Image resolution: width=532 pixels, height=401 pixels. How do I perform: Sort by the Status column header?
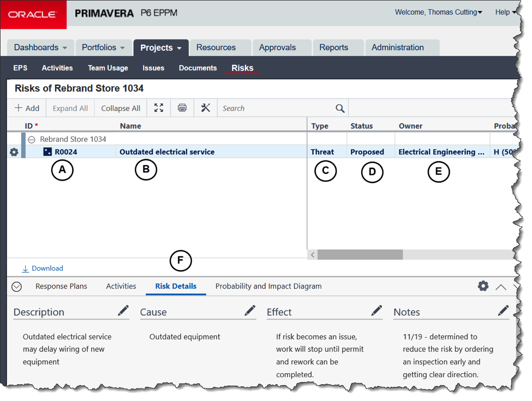(x=361, y=126)
